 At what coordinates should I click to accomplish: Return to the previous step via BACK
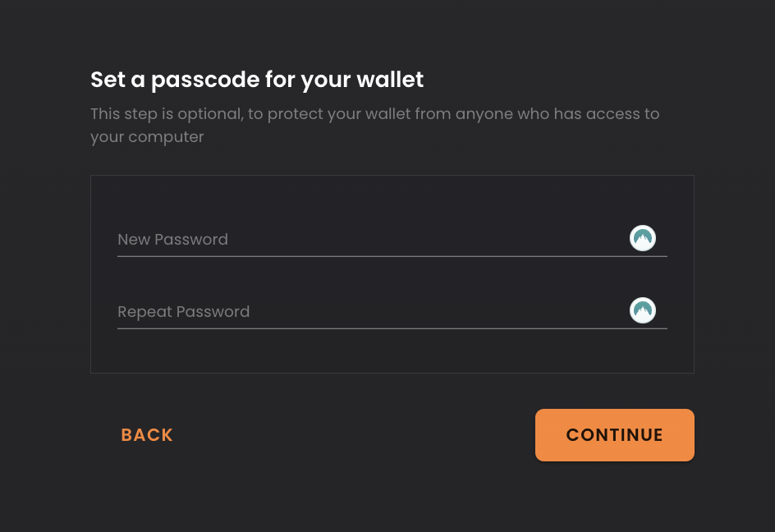tap(147, 435)
